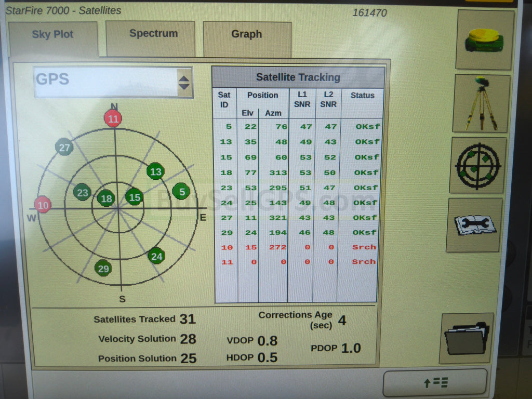Select satellite 13 marker on sky plot
This screenshot has height=399, width=532.
[x=155, y=171]
